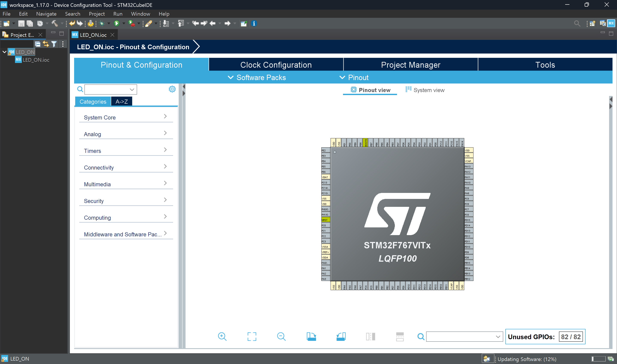Rotate chip clockwise icon
Screen dimensions: 617x364
(311, 337)
